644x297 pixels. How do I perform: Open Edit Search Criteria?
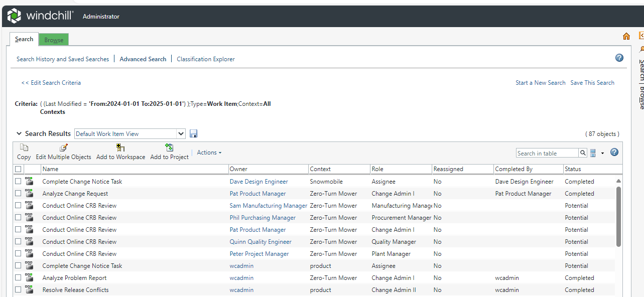click(51, 82)
